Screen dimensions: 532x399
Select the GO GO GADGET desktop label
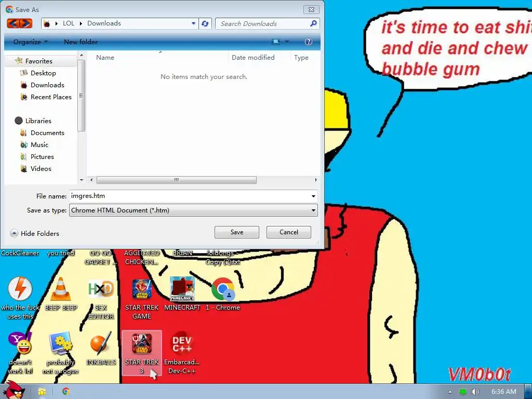click(101, 258)
